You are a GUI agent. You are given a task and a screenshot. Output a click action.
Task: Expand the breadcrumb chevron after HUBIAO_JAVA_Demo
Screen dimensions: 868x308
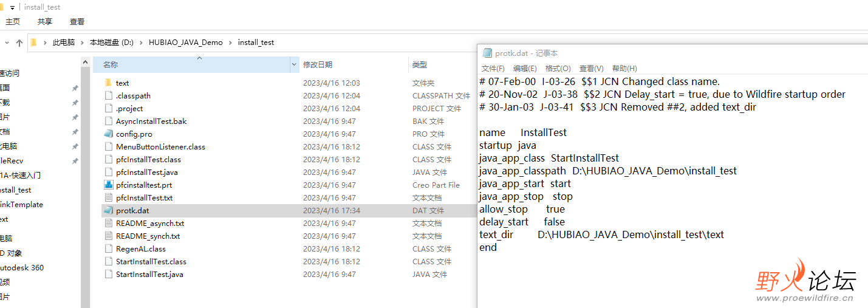tap(230, 43)
